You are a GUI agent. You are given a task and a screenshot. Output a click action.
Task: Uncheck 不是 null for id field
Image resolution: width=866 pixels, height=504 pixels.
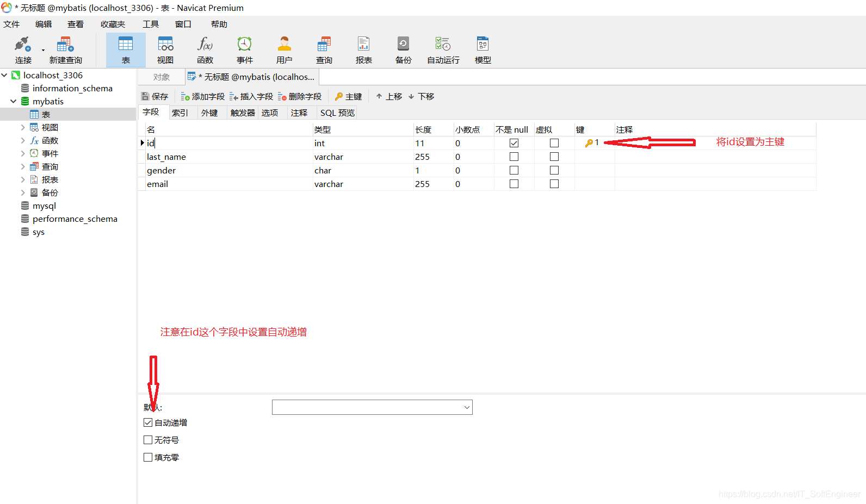click(514, 143)
